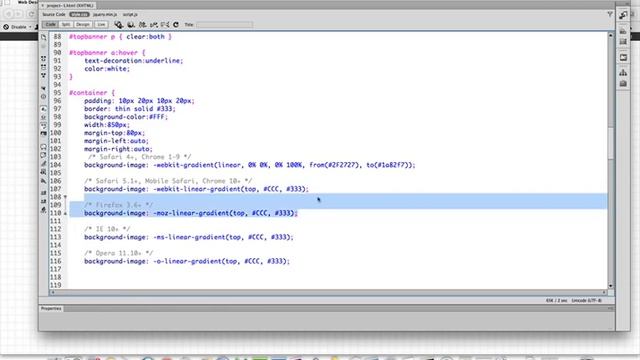This screenshot has height=360, width=640.
Task: Select Source Code related file
Action: 54,14
